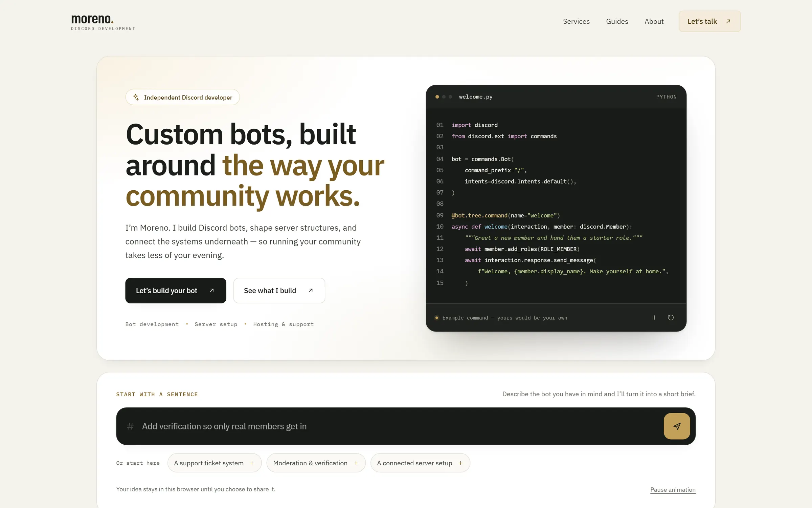Click the sparkle icon in developer badge

coord(136,97)
